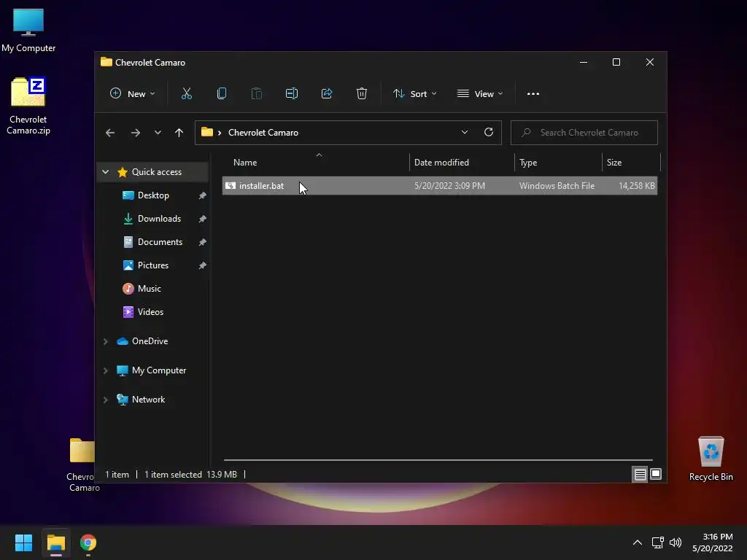The image size is (747, 560).
Task: Select the Recycle Bin desktop icon
Action: [711, 459]
